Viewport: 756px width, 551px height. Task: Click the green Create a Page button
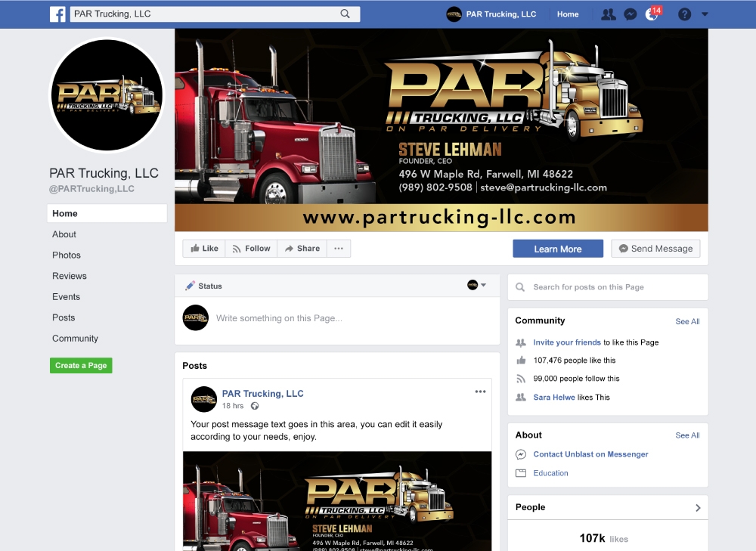coord(81,365)
